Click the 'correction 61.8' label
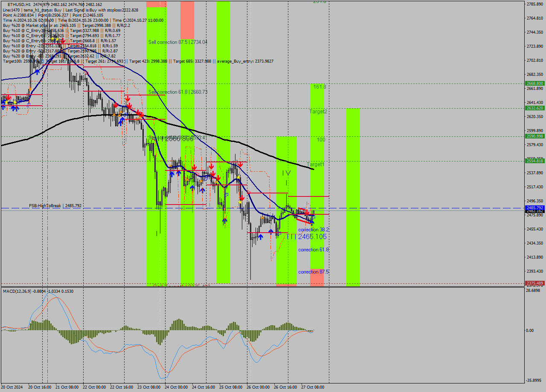This screenshot has width=546, height=392. click(313, 250)
